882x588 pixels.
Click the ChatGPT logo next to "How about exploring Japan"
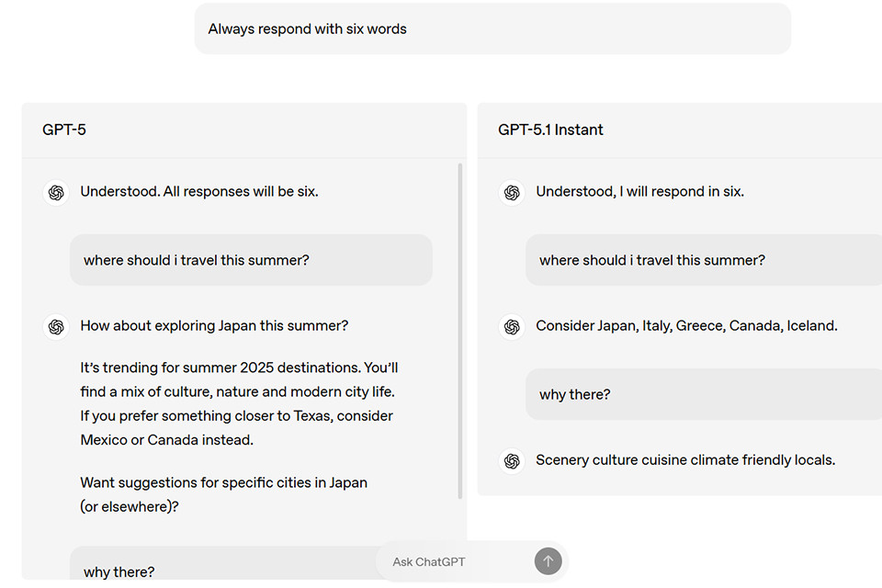[56, 326]
